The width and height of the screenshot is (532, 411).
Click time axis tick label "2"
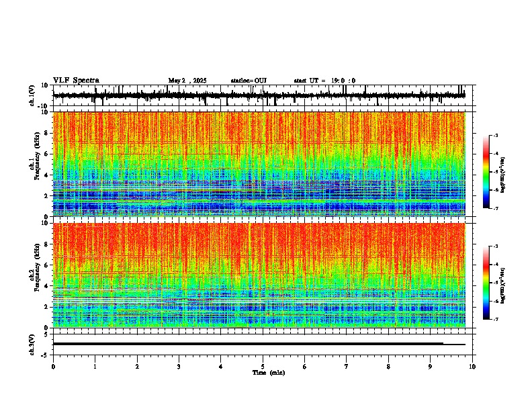click(137, 367)
